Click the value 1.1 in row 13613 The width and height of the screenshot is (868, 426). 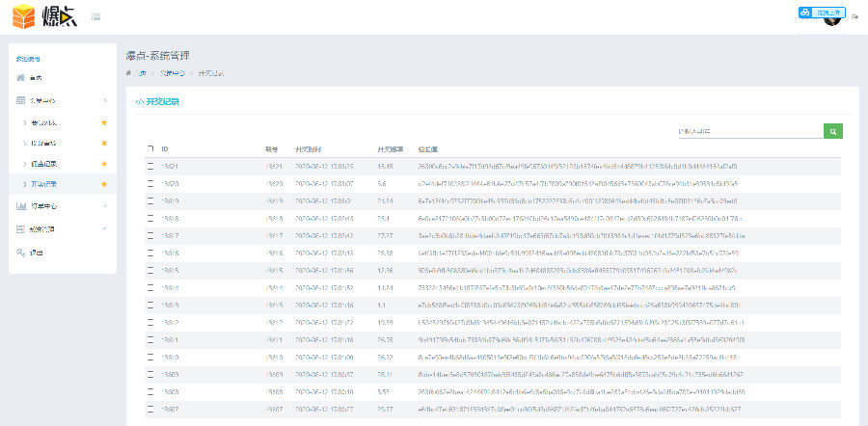[x=381, y=306]
